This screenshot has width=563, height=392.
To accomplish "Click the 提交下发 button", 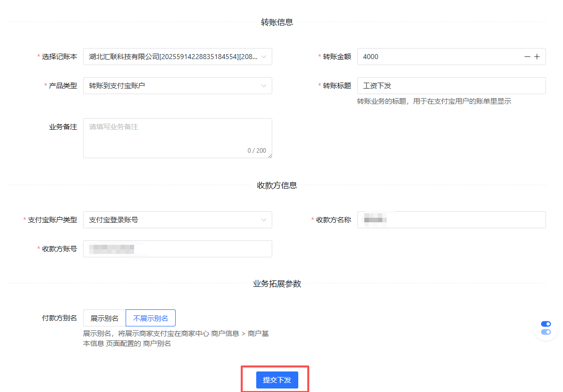I will point(277,380).
